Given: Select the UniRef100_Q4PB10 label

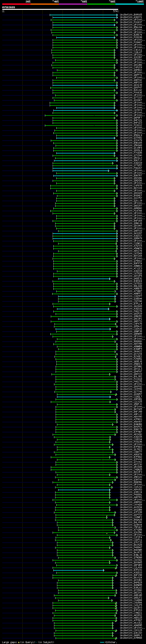Looking at the screenshot, I should tap(131, 70).
